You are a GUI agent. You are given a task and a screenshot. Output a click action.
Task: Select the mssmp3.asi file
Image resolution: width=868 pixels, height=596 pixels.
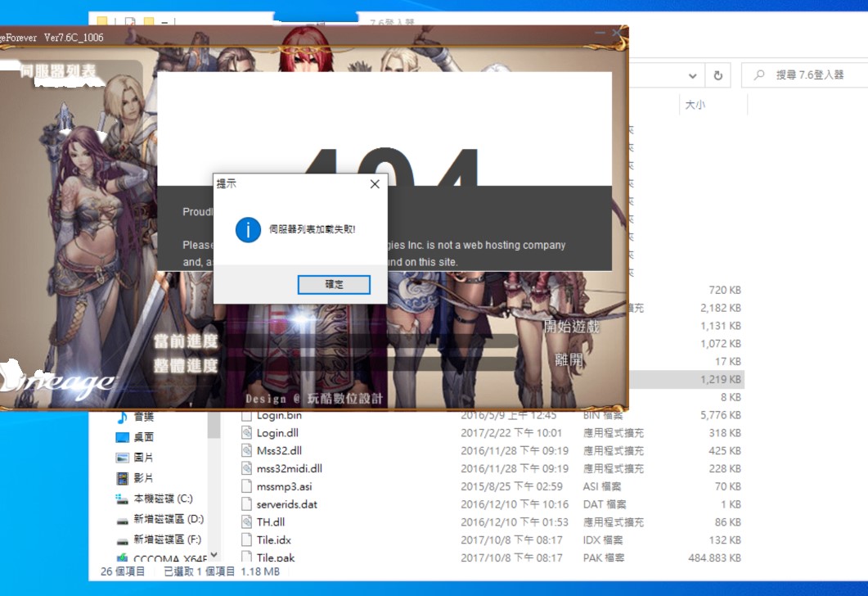coord(284,487)
